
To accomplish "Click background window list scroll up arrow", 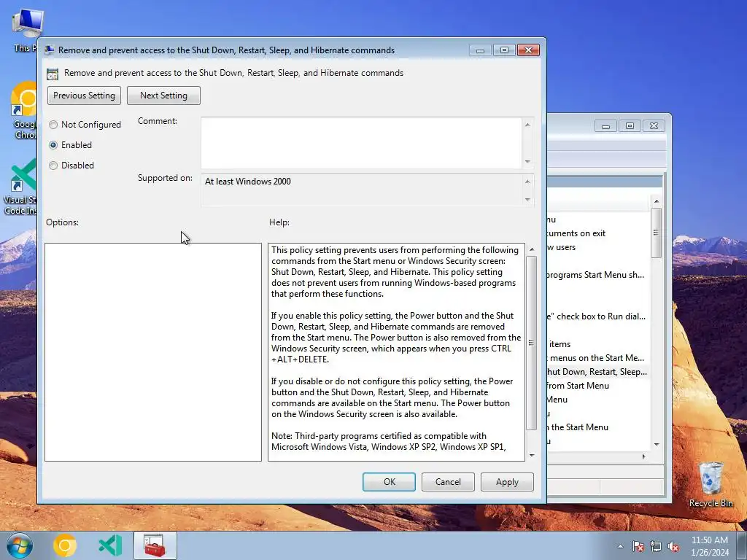I will click(657, 201).
